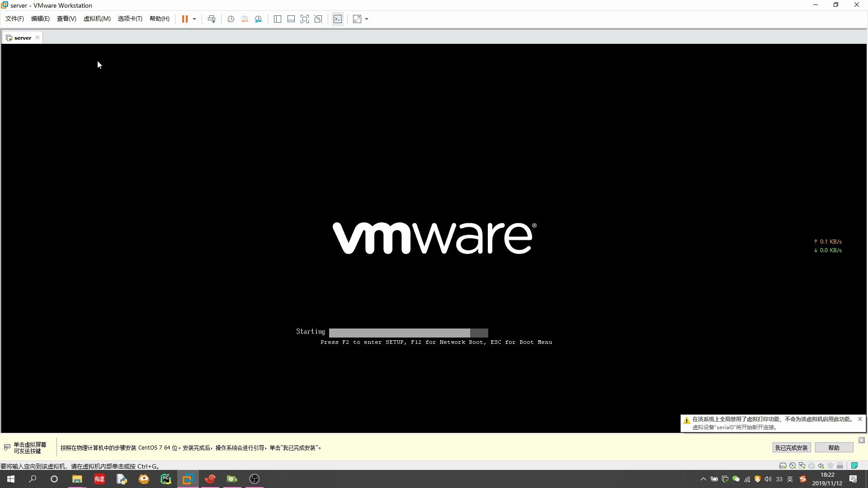The width and height of the screenshot is (868, 488).
Task: Click the 帮助 button in install bar
Action: (834, 448)
